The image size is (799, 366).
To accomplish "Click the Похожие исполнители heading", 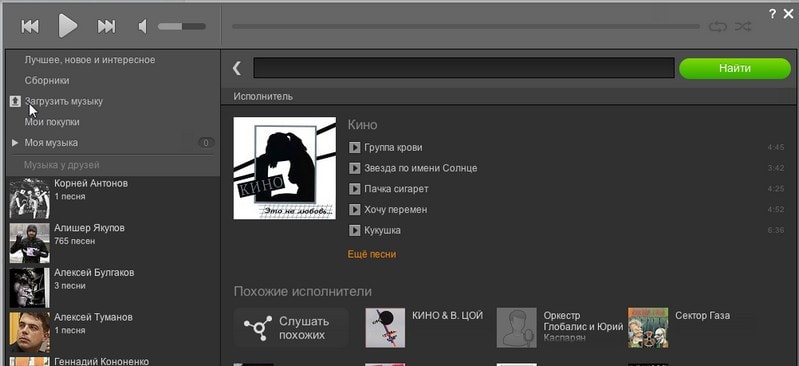I will pos(303,292).
